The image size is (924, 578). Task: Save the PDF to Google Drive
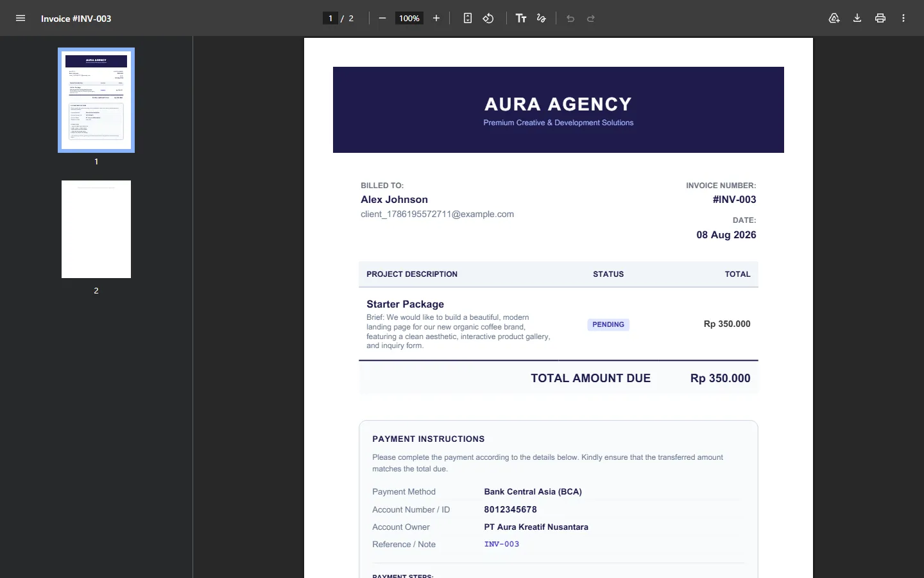pyautogui.click(x=834, y=18)
